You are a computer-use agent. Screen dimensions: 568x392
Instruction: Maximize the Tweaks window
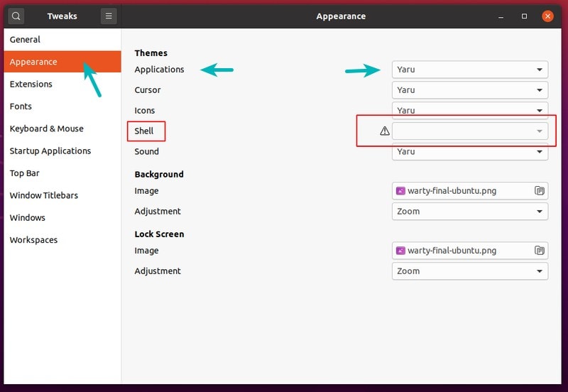pos(524,16)
